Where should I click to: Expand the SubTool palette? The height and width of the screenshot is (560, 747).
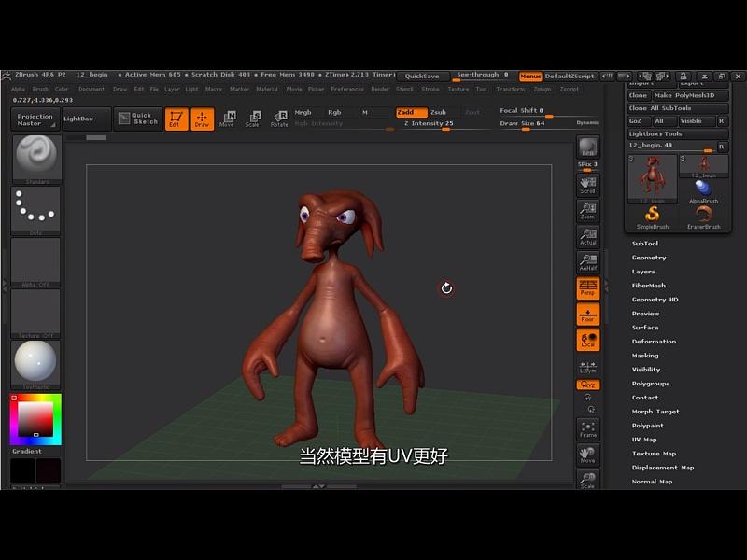(645, 244)
